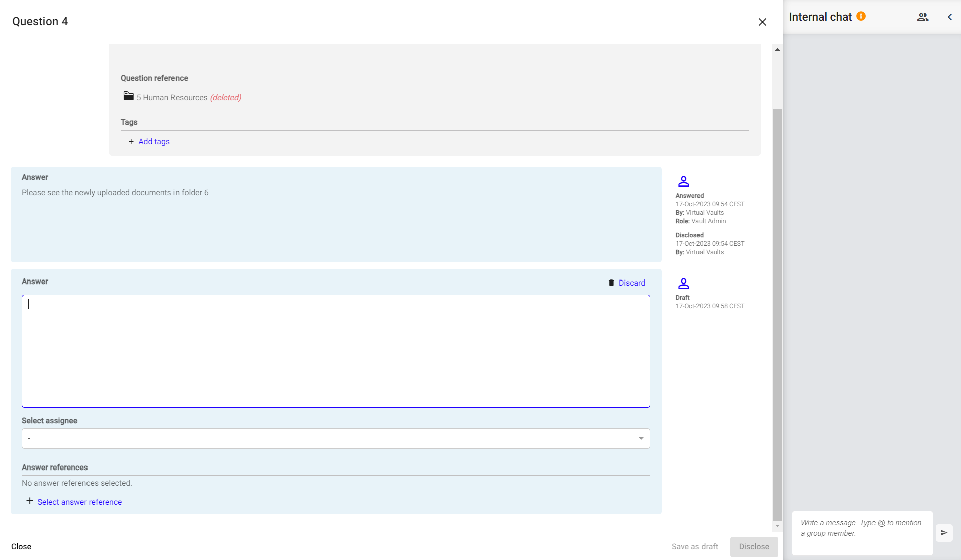Click inside the Answer text area
This screenshot has height=560, width=961.
[x=335, y=351]
